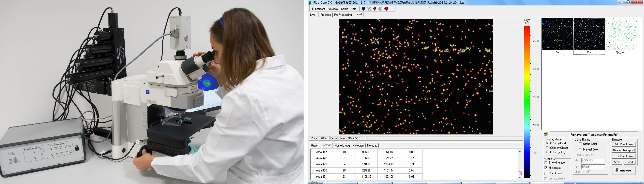Image resolution: width=644 pixels, height=184 pixels.
Task: Click the rainbow color scale bar
Action: click(x=527, y=100)
